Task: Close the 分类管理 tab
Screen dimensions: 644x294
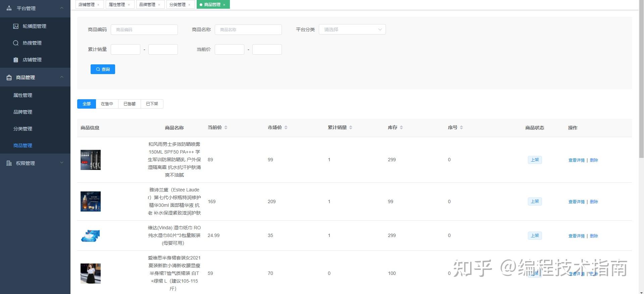Action: (x=189, y=5)
